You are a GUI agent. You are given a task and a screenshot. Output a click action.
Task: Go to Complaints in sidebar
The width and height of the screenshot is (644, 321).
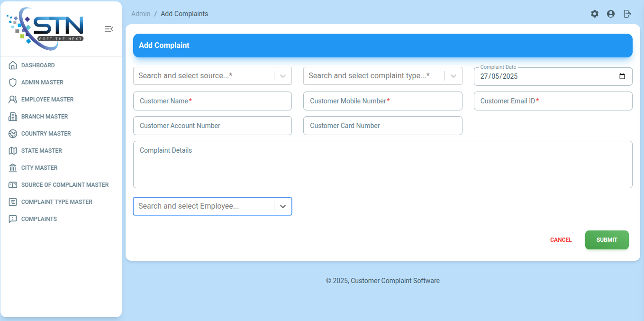click(x=39, y=219)
